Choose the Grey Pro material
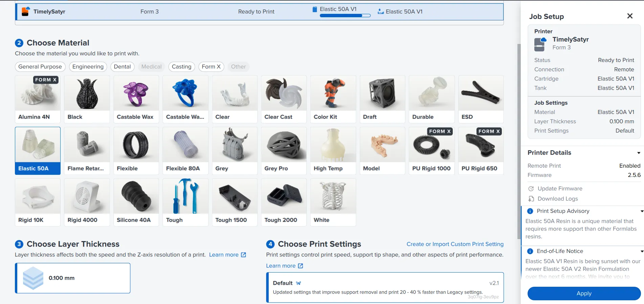The height and width of the screenshot is (304, 644). click(284, 151)
